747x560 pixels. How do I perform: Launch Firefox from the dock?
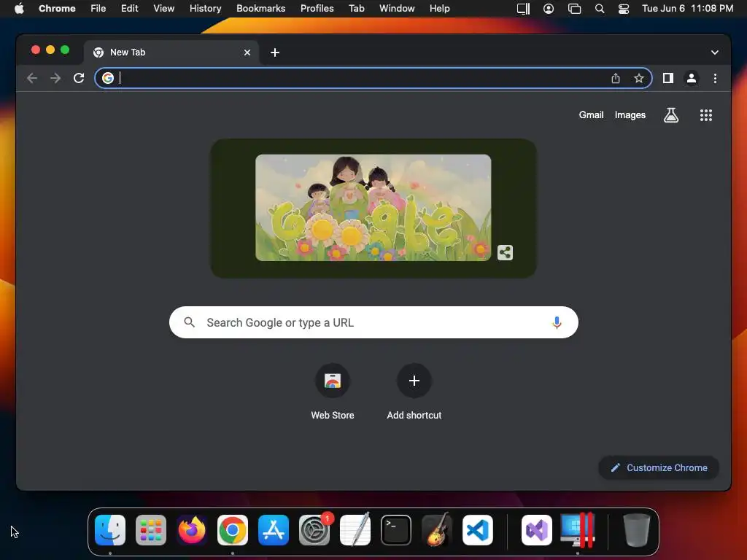[192, 530]
